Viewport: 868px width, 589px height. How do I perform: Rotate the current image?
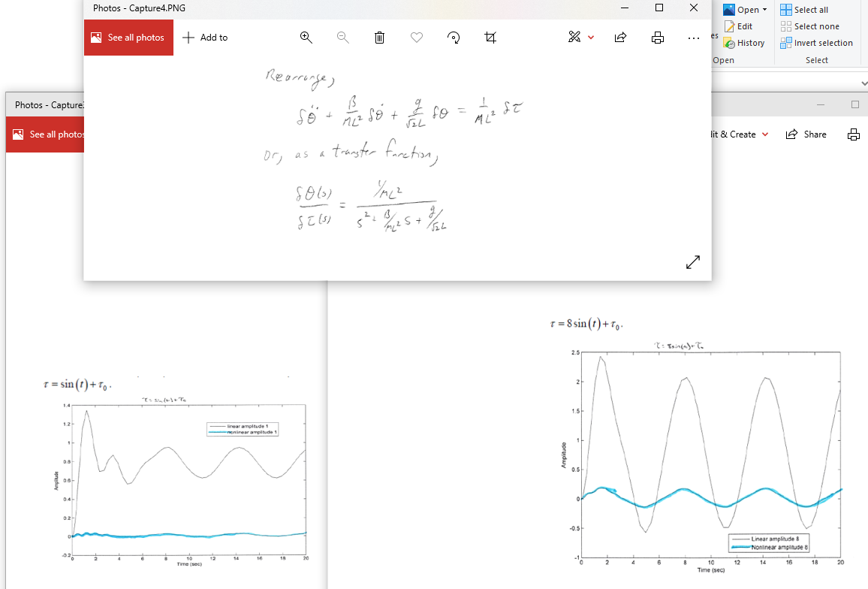[x=454, y=37]
